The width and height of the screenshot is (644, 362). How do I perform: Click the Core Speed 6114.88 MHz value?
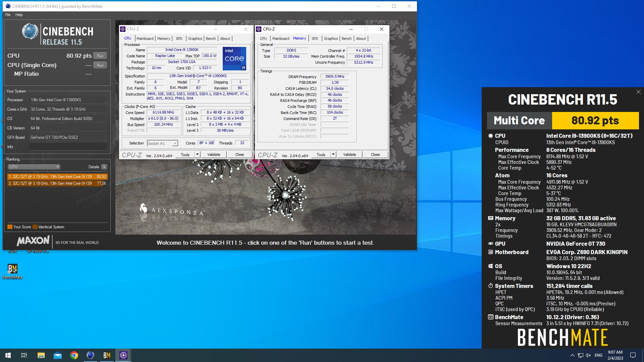point(163,113)
